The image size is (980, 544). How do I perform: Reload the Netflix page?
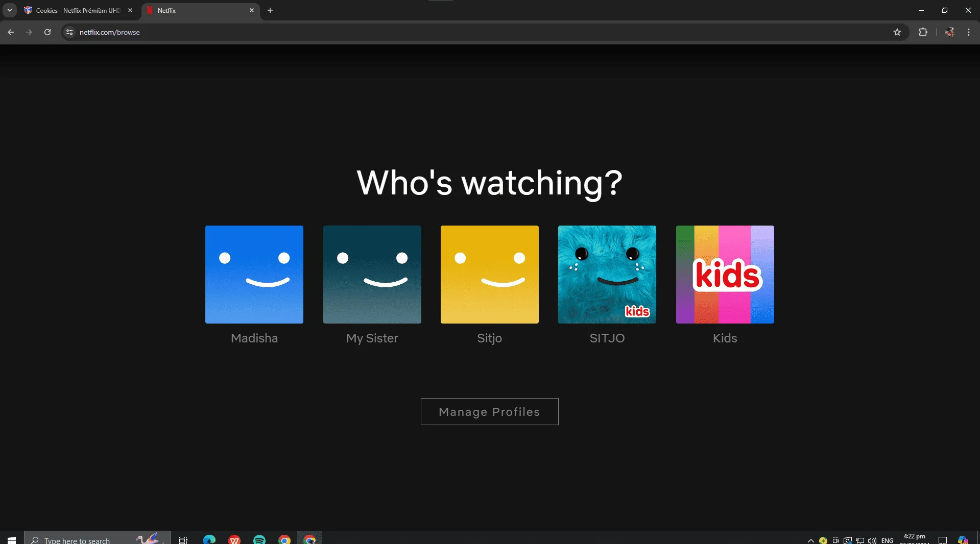(x=47, y=32)
